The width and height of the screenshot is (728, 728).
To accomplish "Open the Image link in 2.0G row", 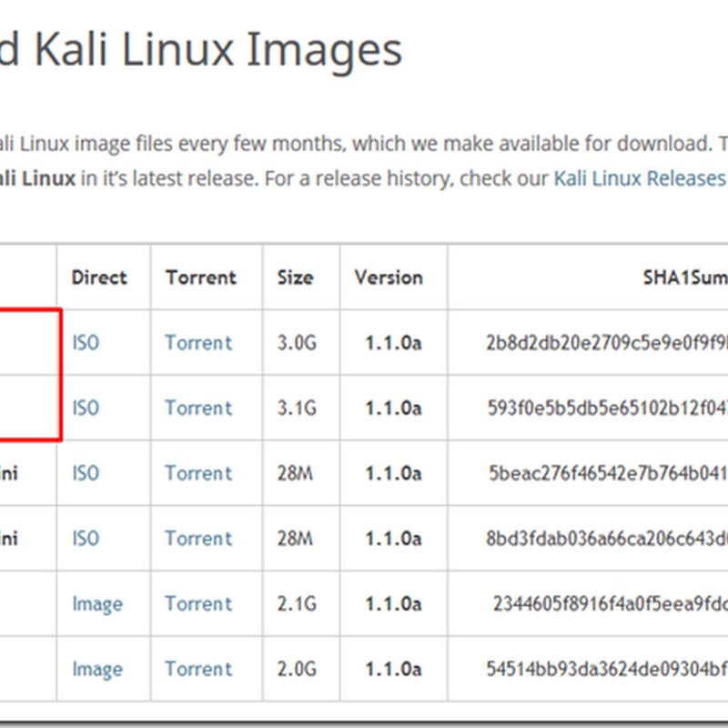I will [97, 669].
